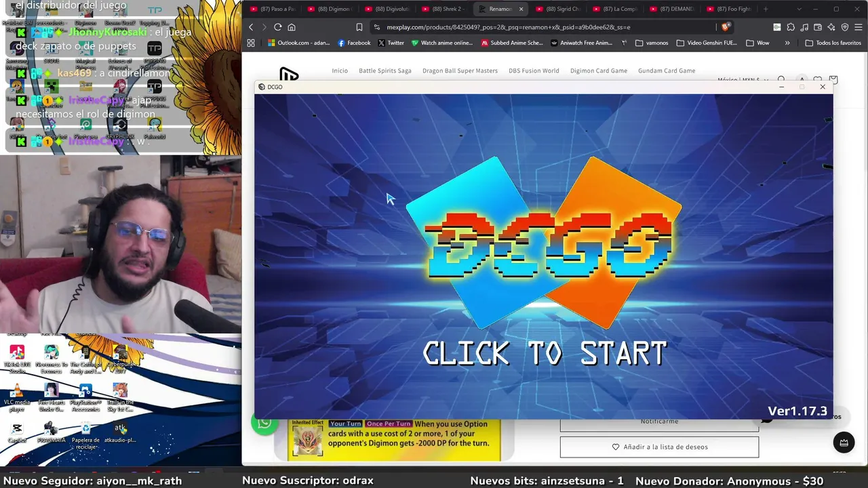
Task: Open the PRAGMATA desktop shortcut
Action: click(x=51, y=433)
